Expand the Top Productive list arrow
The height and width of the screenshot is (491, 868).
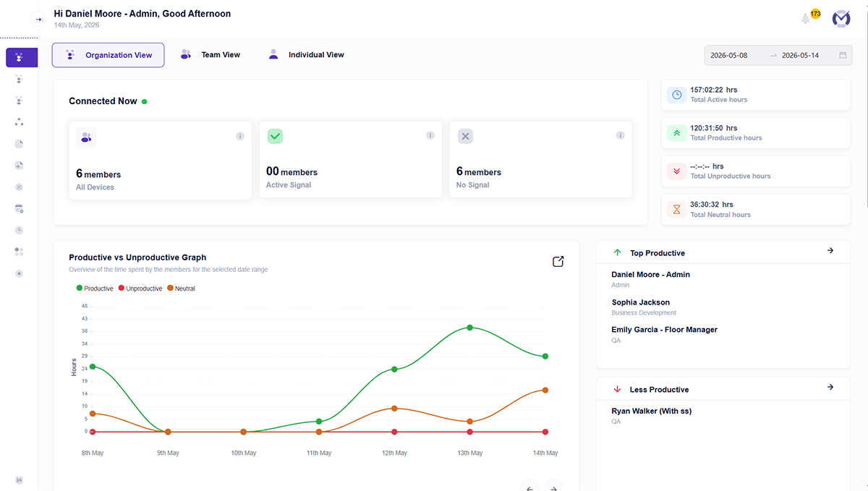click(830, 250)
